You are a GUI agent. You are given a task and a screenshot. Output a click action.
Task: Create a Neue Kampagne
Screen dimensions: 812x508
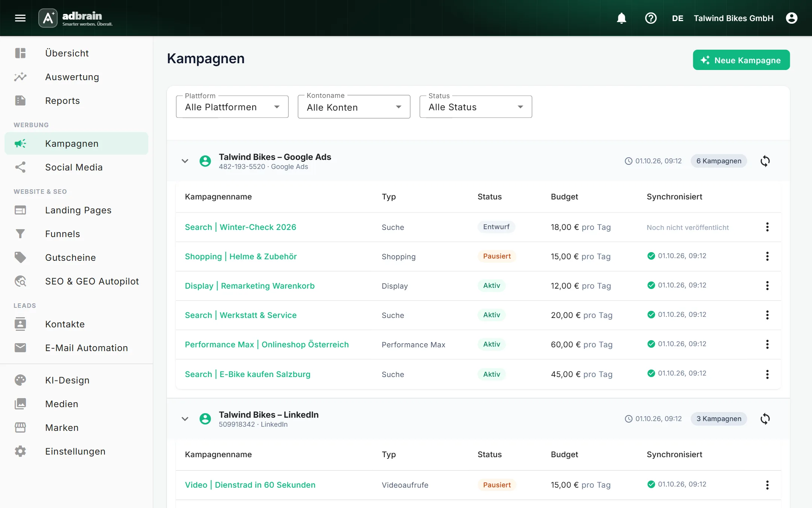click(741, 60)
